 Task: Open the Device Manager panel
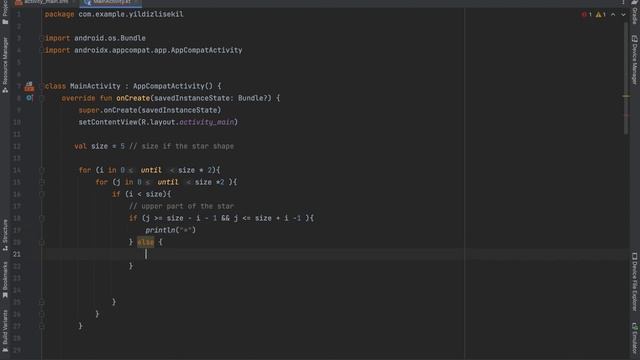(635, 60)
